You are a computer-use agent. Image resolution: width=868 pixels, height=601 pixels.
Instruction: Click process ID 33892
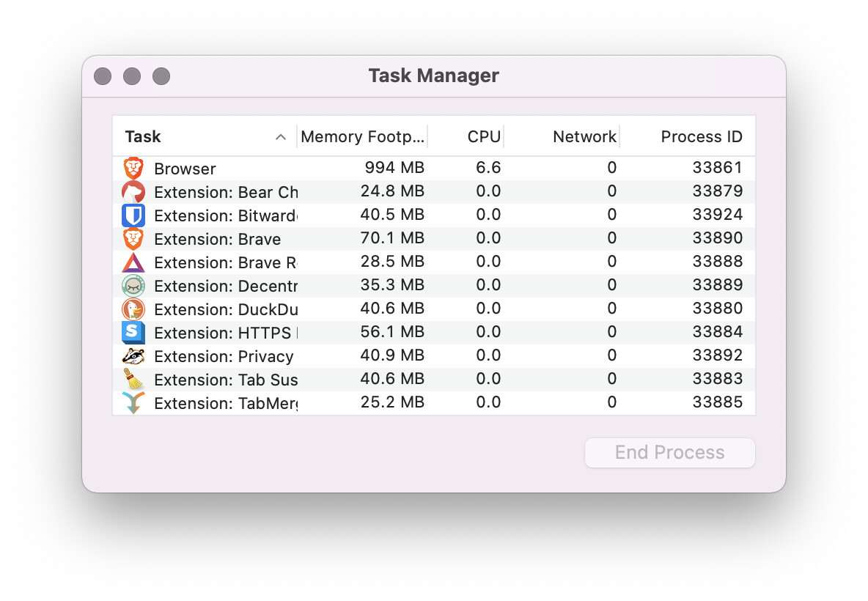718,355
